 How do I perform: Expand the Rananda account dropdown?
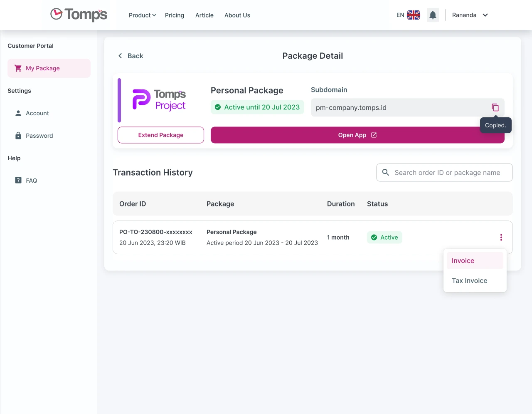469,15
